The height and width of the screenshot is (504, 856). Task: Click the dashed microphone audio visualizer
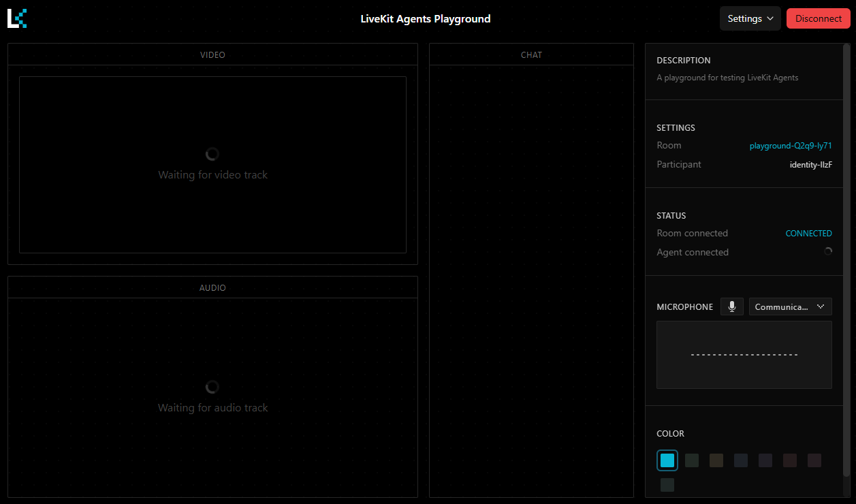click(x=744, y=355)
